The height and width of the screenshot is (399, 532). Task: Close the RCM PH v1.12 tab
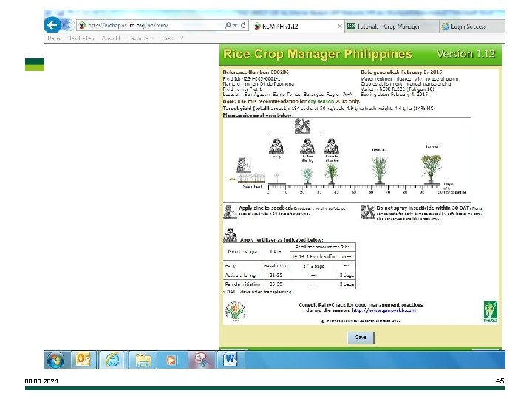click(339, 26)
